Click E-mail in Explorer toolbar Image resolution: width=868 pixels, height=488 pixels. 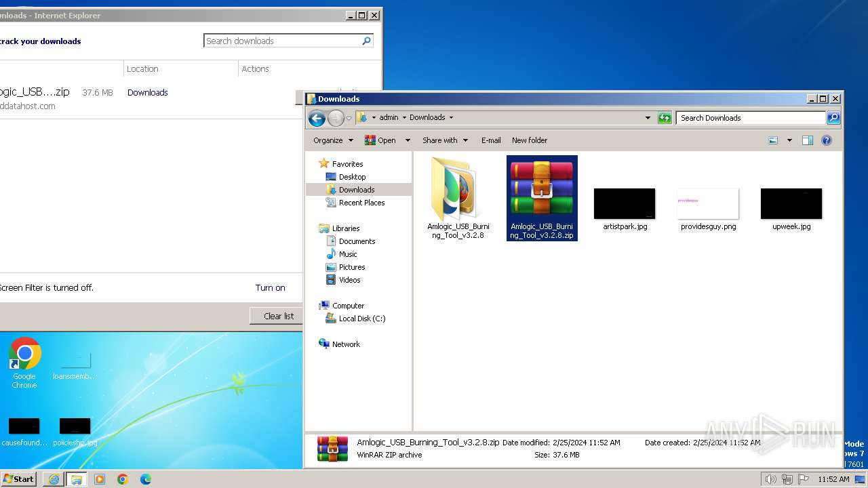(491, 140)
